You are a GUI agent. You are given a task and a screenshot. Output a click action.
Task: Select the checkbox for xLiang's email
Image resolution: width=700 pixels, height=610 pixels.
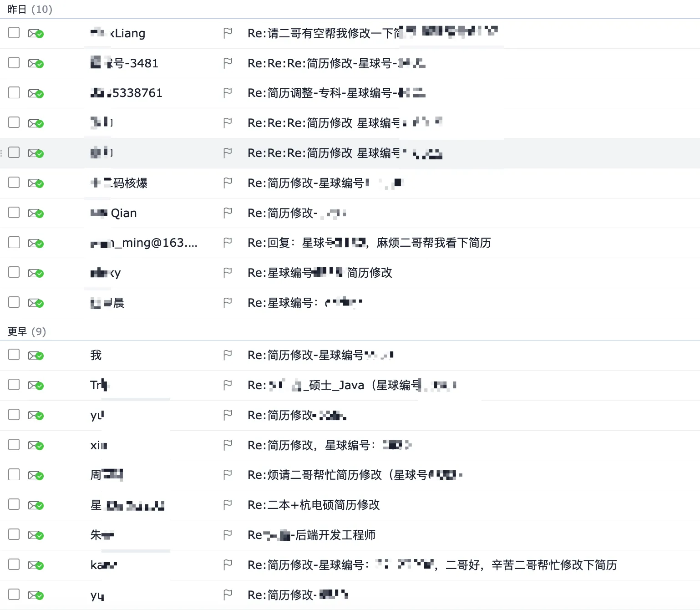[14, 33]
